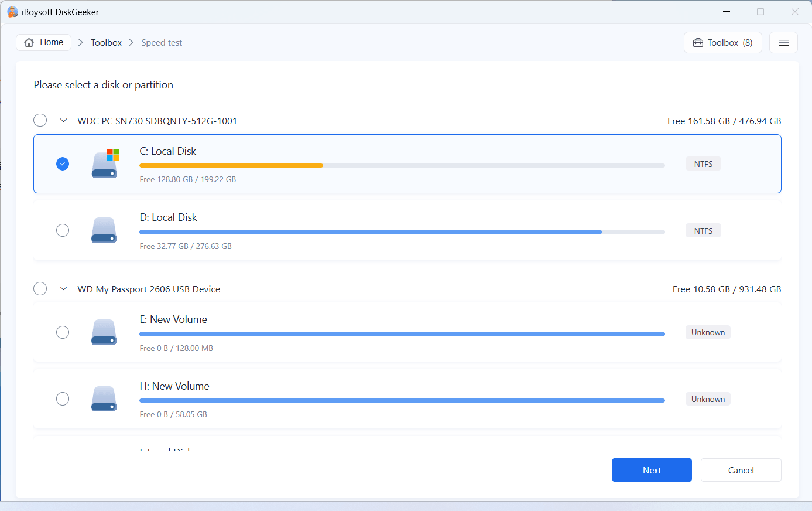Click the C: Local Disk drive icon with the Windows logo
The image size is (812, 511).
[x=105, y=163]
